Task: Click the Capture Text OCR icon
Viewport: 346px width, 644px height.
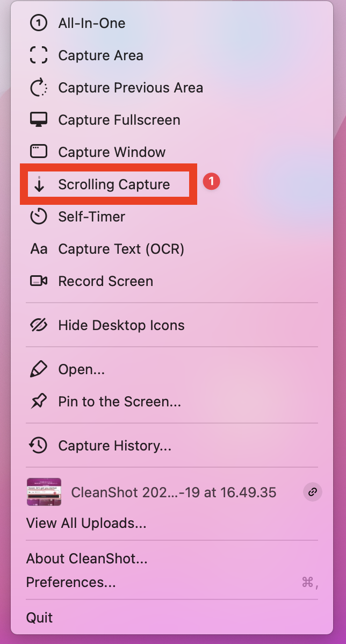Action: [x=39, y=249]
